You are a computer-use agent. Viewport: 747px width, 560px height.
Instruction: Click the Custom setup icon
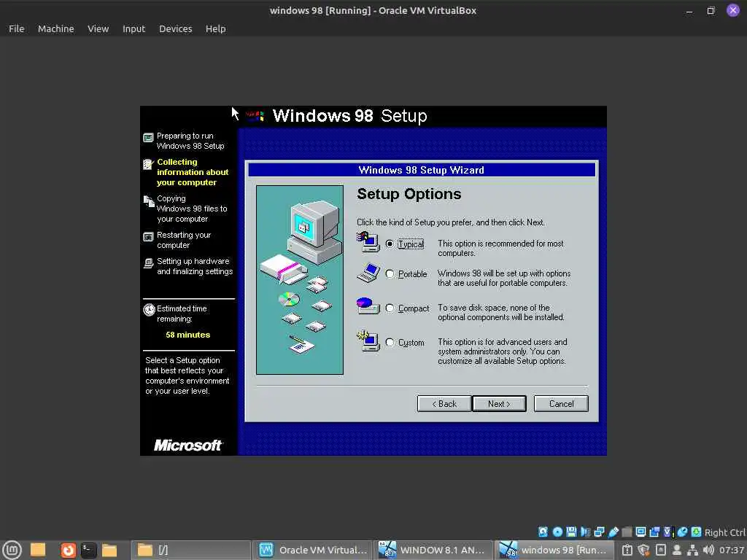(x=368, y=341)
